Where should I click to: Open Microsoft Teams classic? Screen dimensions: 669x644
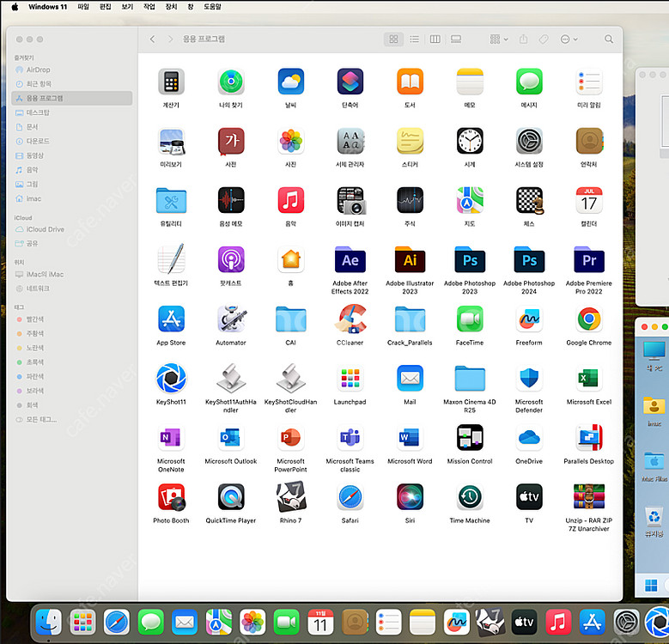[350, 438]
